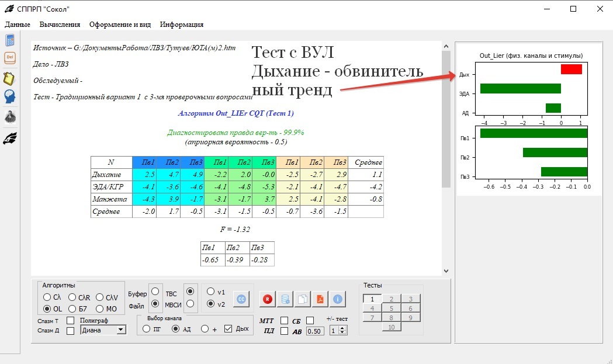Click the brain icon in the left sidebar
613x364 pixels.
(9, 96)
